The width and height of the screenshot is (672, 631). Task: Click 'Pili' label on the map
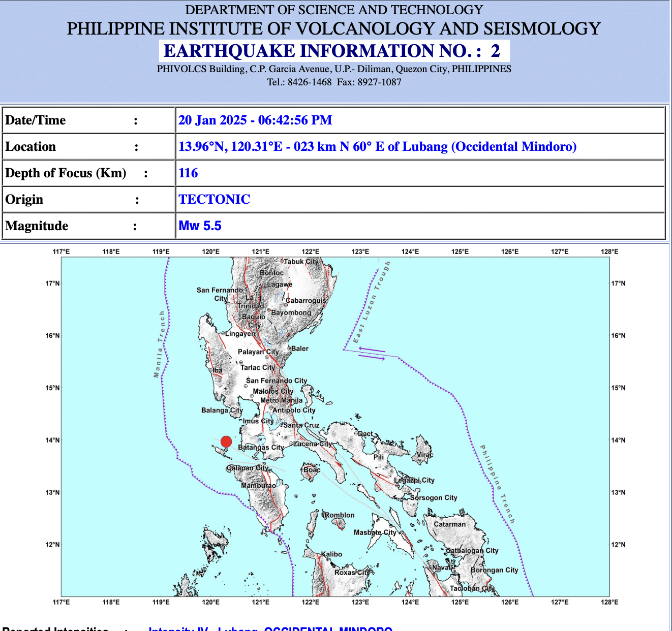tap(379, 457)
